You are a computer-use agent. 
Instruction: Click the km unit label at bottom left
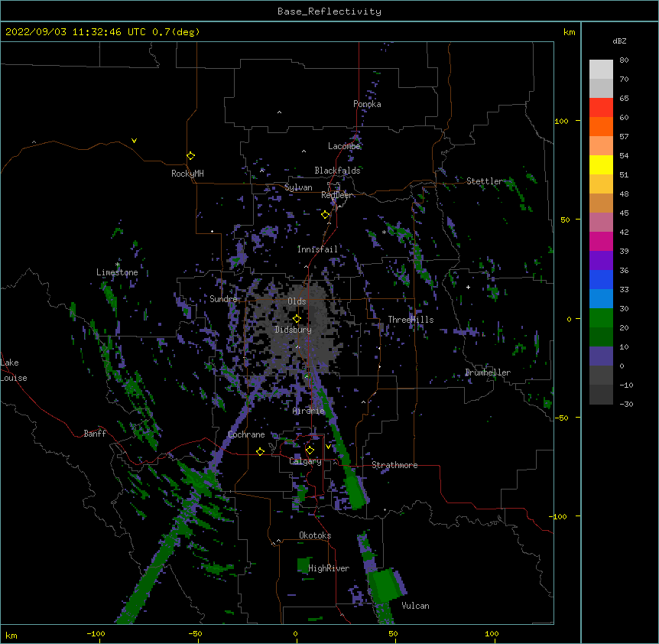point(11,636)
